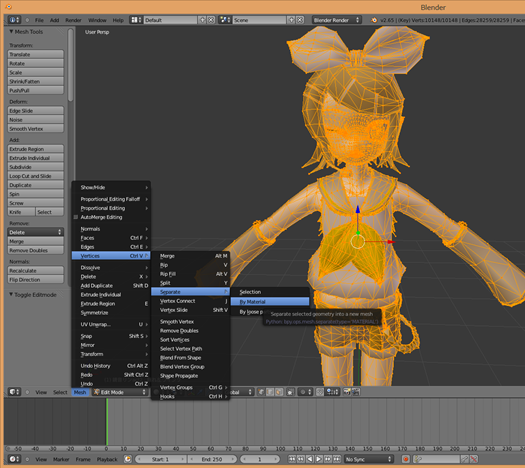
Task: Expand the Proportional Editing Falloff submenu
Action: point(111,199)
